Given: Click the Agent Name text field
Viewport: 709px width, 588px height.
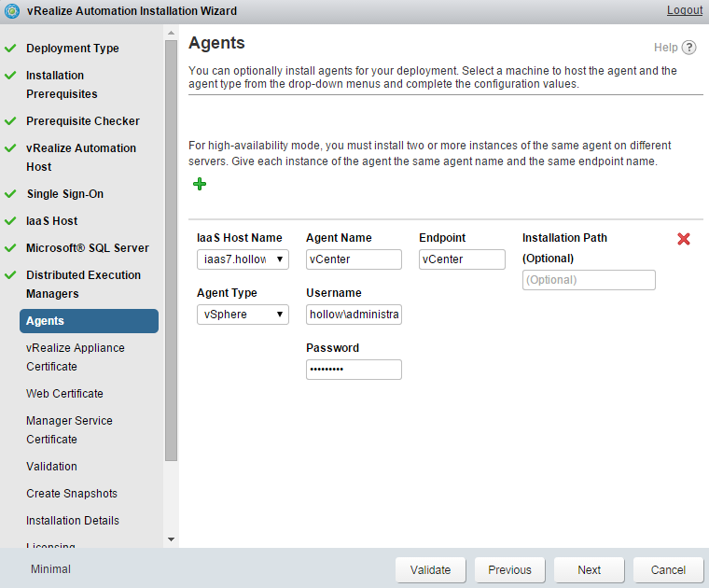Looking at the screenshot, I should click(x=354, y=259).
